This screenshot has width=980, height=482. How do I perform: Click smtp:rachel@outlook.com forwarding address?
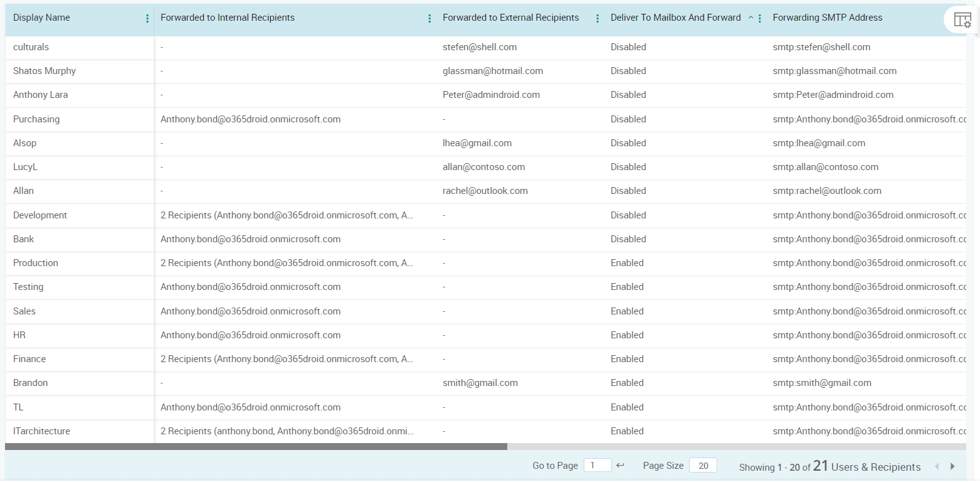coord(827,191)
